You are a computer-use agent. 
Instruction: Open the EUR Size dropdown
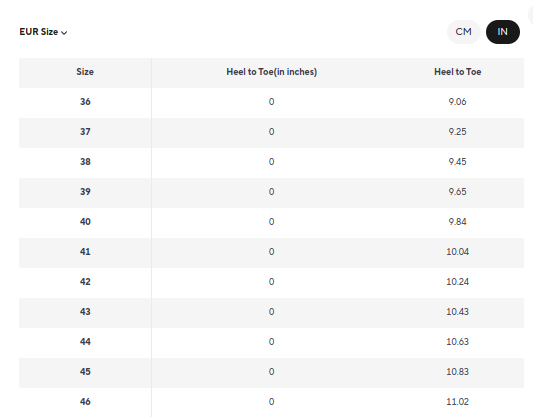[43, 32]
